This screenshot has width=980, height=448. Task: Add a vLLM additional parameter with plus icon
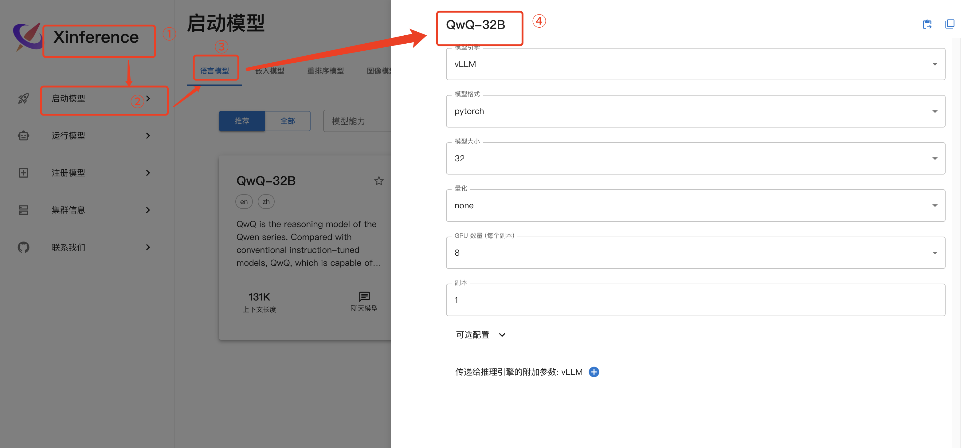pyautogui.click(x=594, y=372)
